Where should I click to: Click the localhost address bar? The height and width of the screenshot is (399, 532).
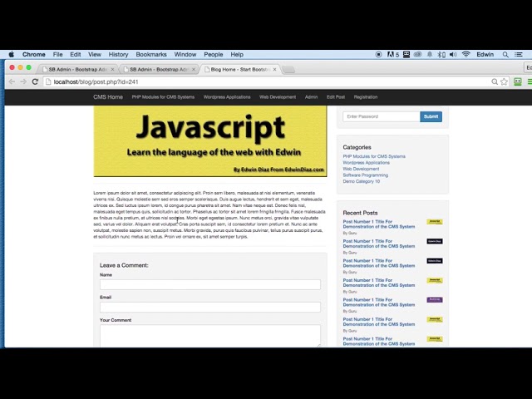[267, 81]
